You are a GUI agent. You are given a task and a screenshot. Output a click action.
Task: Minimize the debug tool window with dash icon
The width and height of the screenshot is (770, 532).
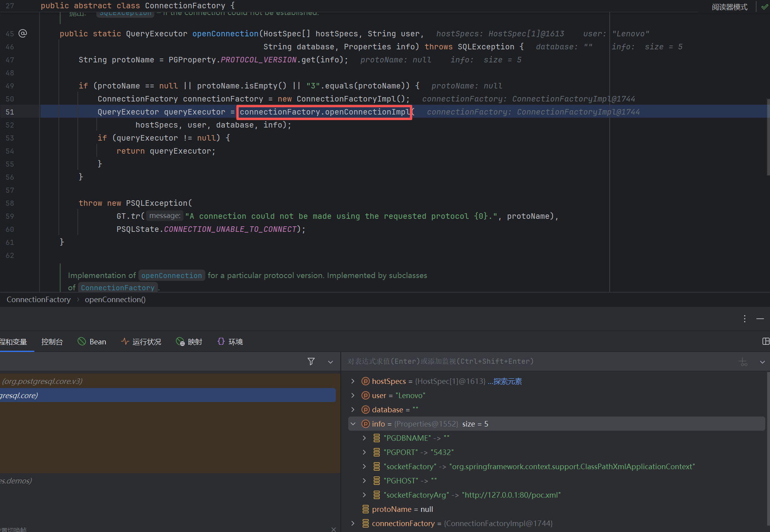[760, 319]
